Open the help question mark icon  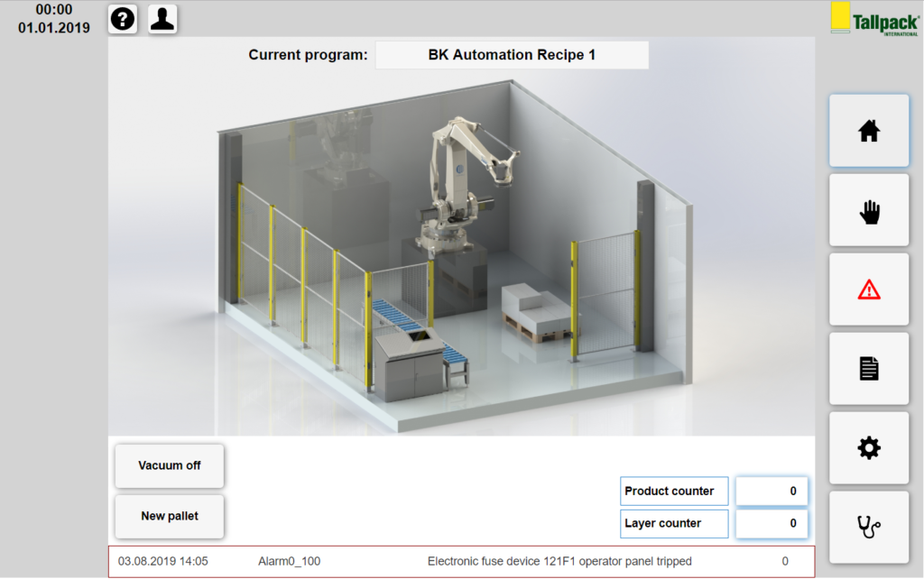pos(123,19)
